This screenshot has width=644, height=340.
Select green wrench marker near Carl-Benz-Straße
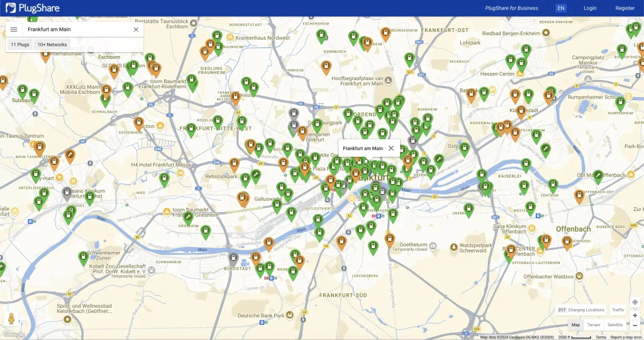[545, 149]
